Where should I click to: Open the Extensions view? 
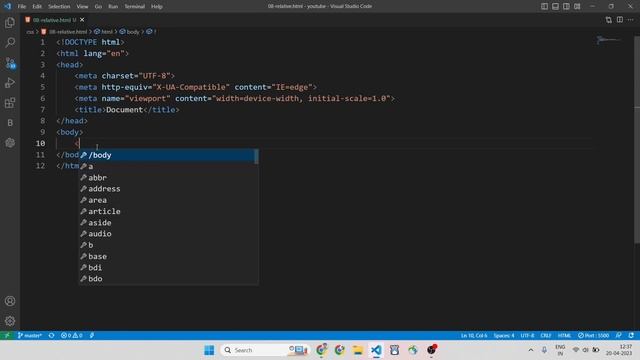(x=10, y=103)
